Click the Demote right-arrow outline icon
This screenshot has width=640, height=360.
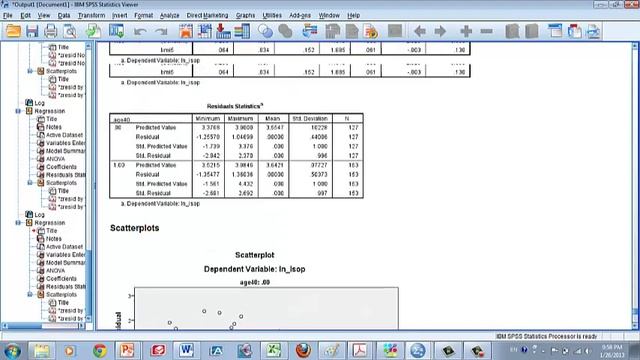440,31
